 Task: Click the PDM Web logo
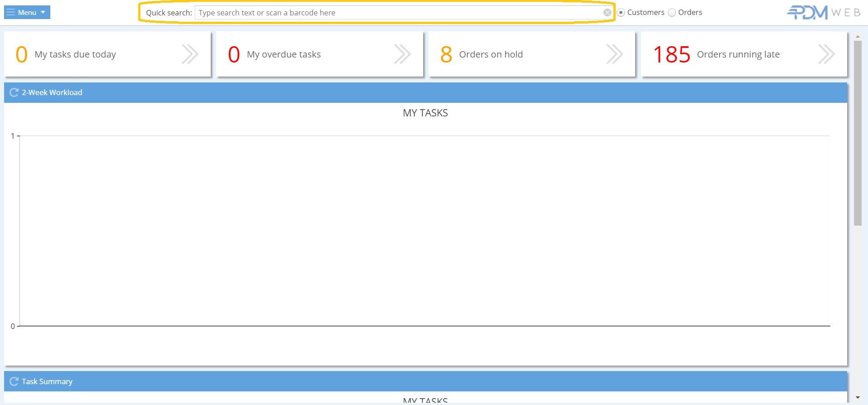(823, 12)
